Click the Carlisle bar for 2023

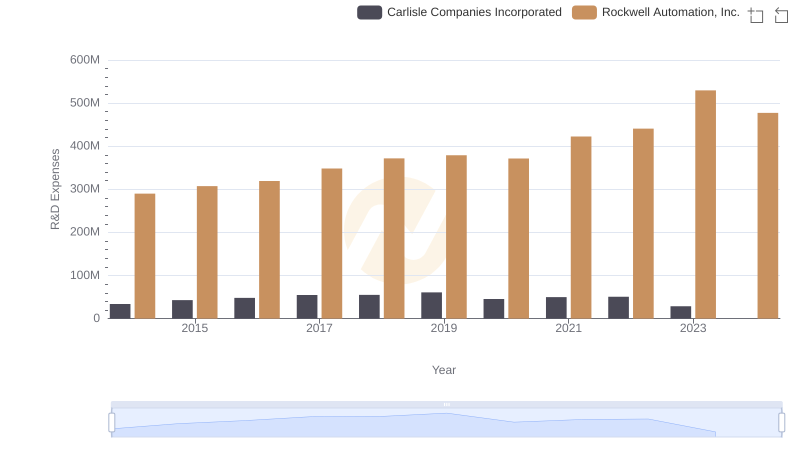pyautogui.click(x=680, y=312)
